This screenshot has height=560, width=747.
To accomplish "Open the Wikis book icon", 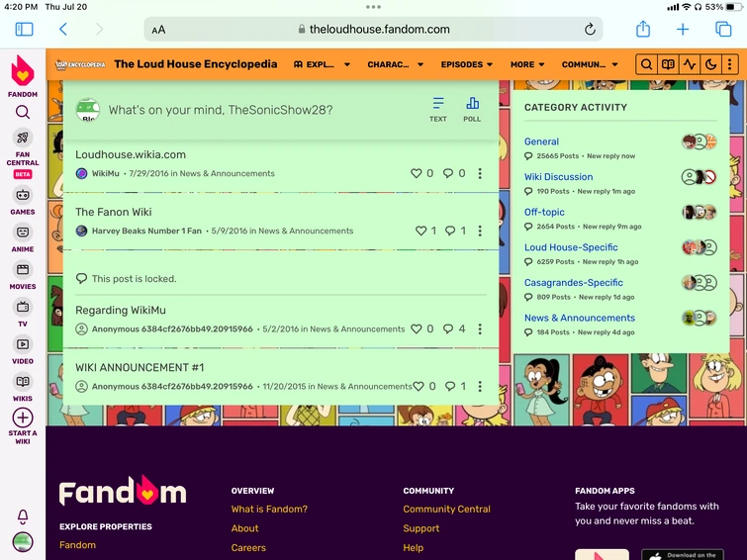I will [23, 381].
